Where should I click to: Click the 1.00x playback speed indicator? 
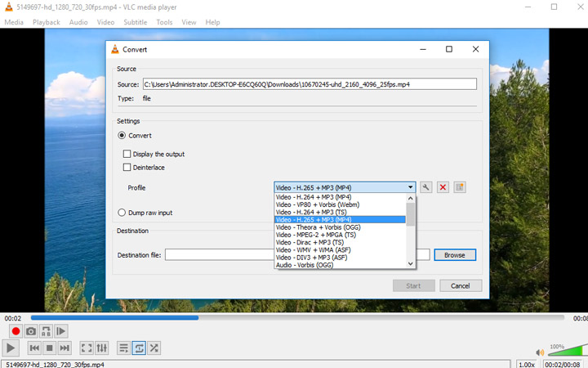coord(527,364)
